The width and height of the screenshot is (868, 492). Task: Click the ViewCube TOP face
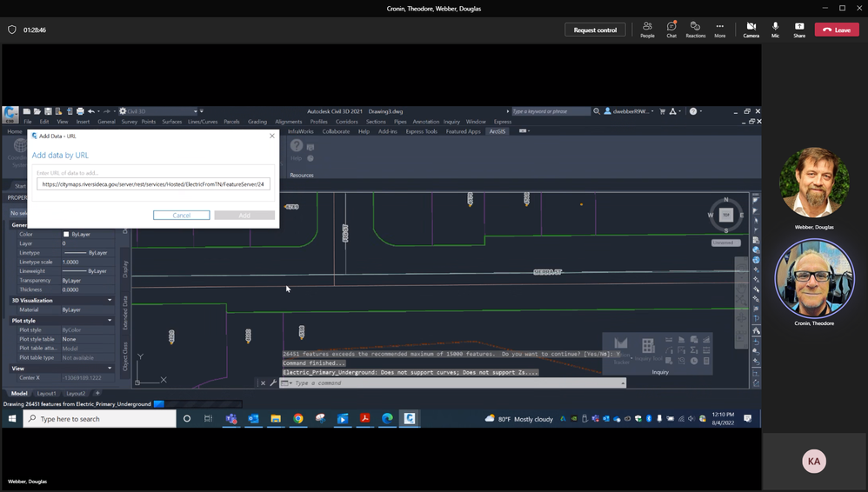coord(725,215)
